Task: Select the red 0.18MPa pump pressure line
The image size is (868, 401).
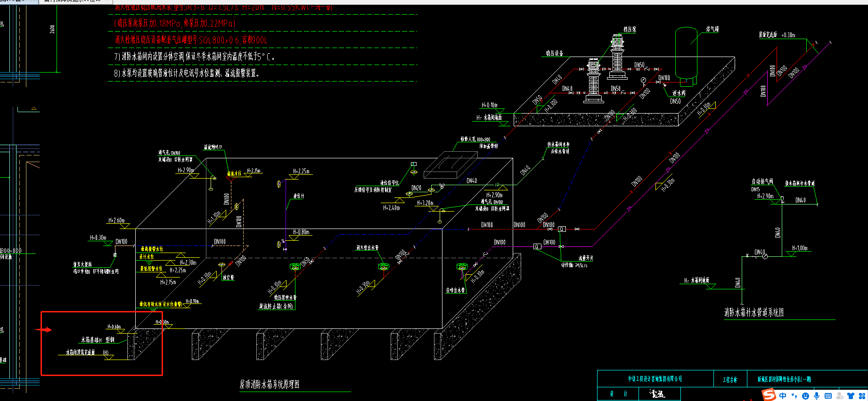Action: 174,23
